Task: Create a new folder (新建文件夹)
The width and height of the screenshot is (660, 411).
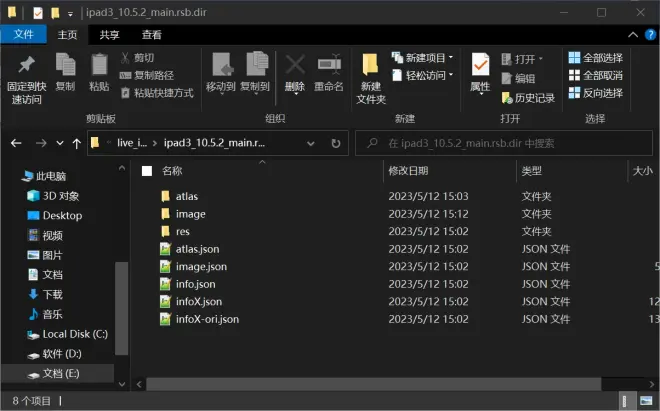Action: click(371, 77)
